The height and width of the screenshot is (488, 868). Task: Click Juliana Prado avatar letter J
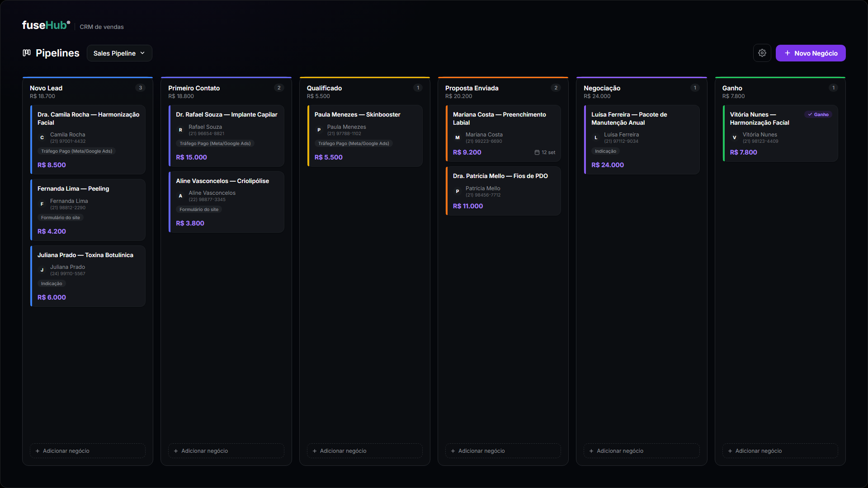[42, 270]
